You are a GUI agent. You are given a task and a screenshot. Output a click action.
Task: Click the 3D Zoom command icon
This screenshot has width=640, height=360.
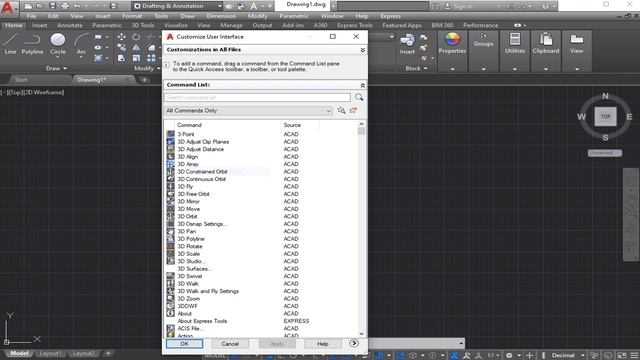[171, 298]
